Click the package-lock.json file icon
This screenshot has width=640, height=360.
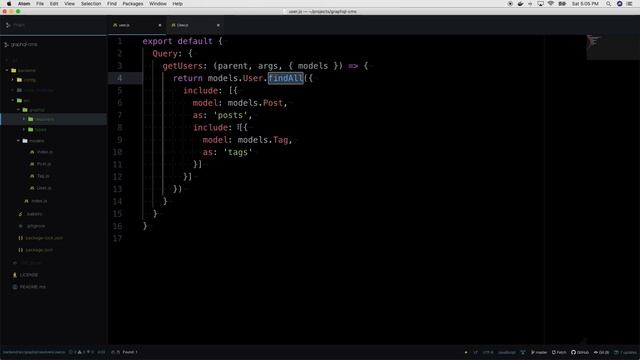tap(20, 238)
